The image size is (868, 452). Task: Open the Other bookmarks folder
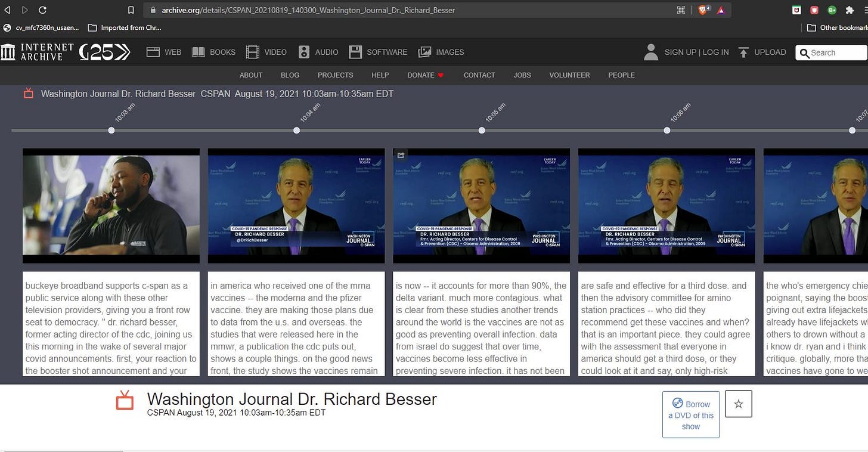point(837,27)
